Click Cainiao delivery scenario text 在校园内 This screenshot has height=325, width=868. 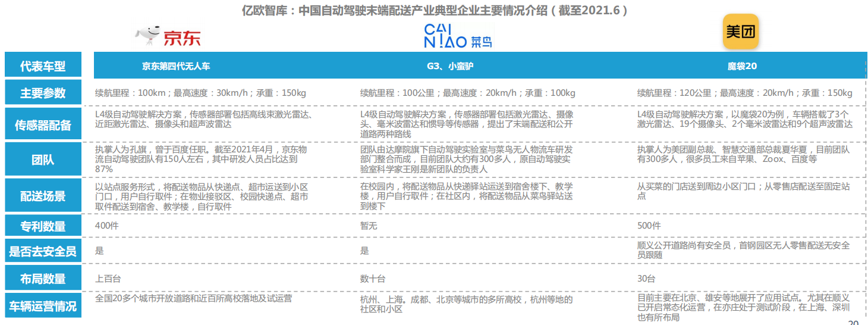(467, 196)
